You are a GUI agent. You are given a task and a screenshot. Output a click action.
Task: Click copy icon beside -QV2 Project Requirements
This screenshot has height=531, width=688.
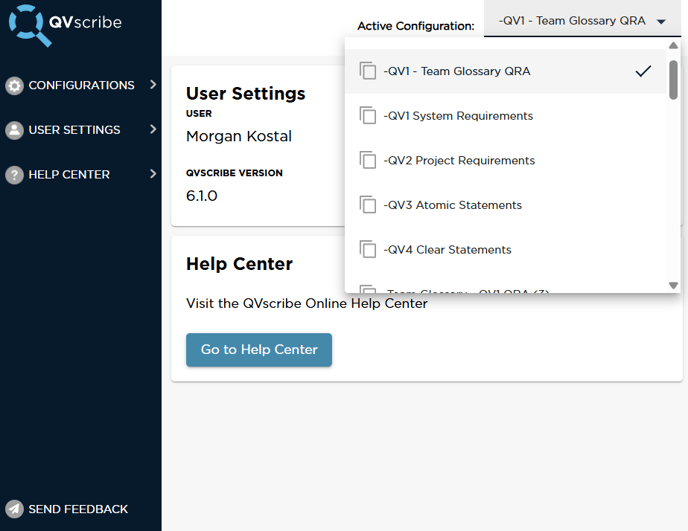[368, 160]
